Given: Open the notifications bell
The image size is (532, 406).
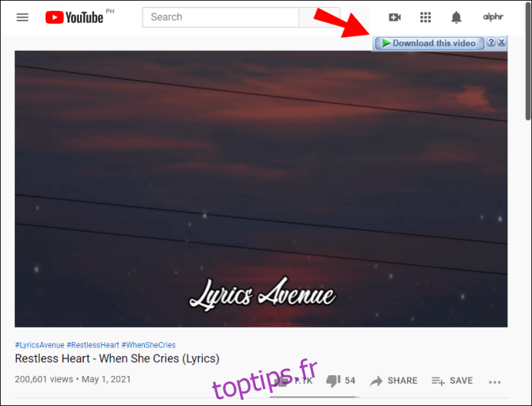Looking at the screenshot, I should click(456, 17).
